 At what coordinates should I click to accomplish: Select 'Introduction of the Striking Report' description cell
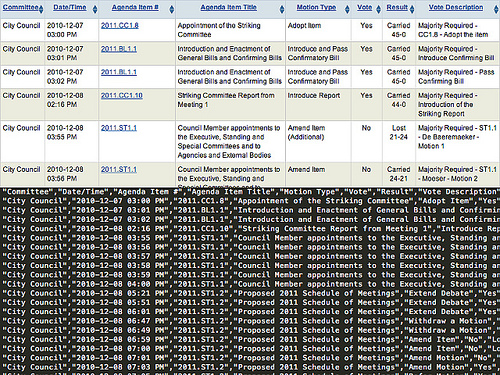tap(458, 104)
